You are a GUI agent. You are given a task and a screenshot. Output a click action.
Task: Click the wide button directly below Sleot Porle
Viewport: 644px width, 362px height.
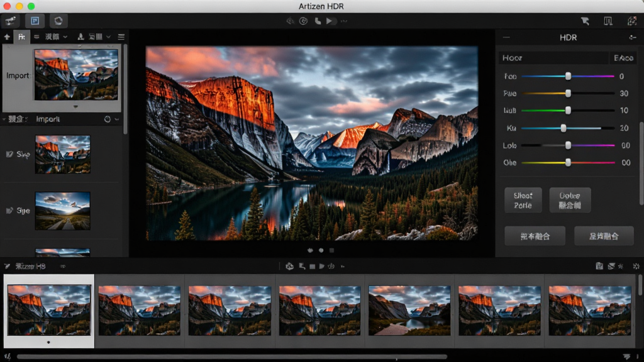[x=535, y=236]
